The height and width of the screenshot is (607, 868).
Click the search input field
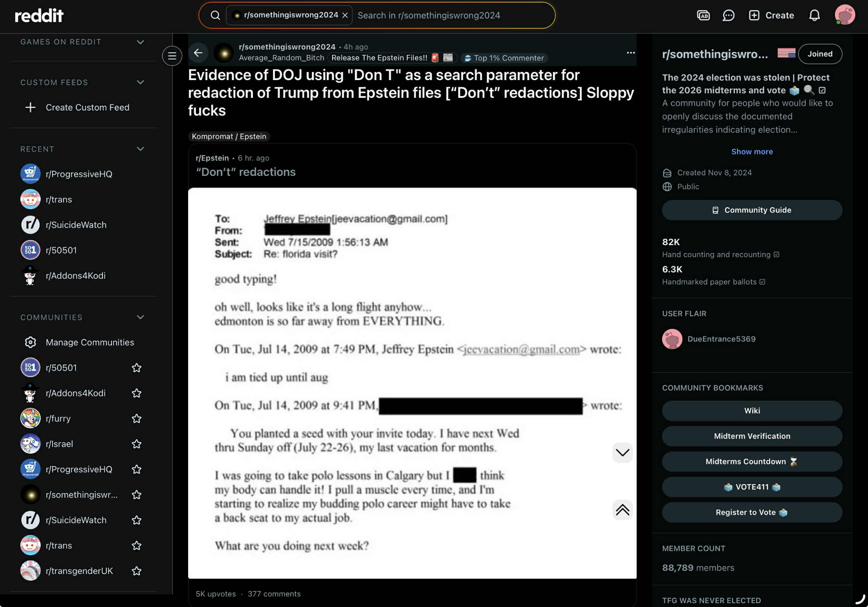453,15
